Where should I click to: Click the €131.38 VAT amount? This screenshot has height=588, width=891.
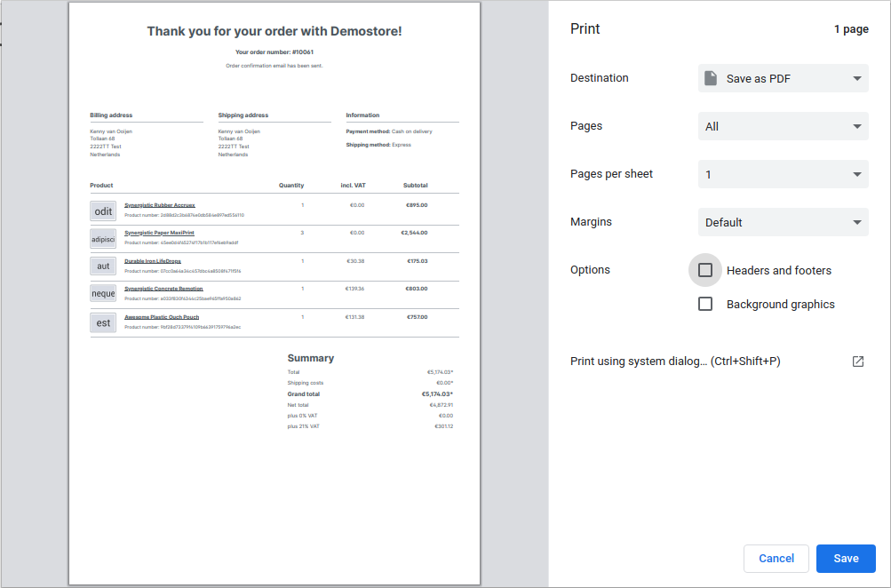[354, 317]
